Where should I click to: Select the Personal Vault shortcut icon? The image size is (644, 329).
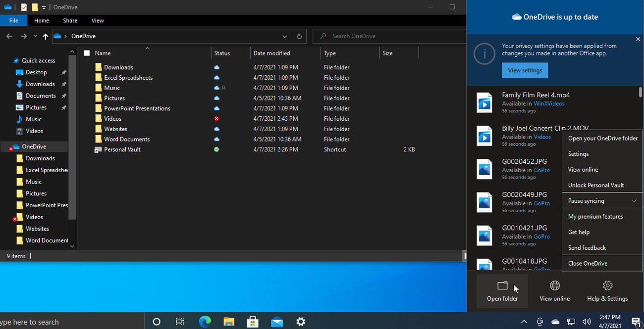pos(98,149)
